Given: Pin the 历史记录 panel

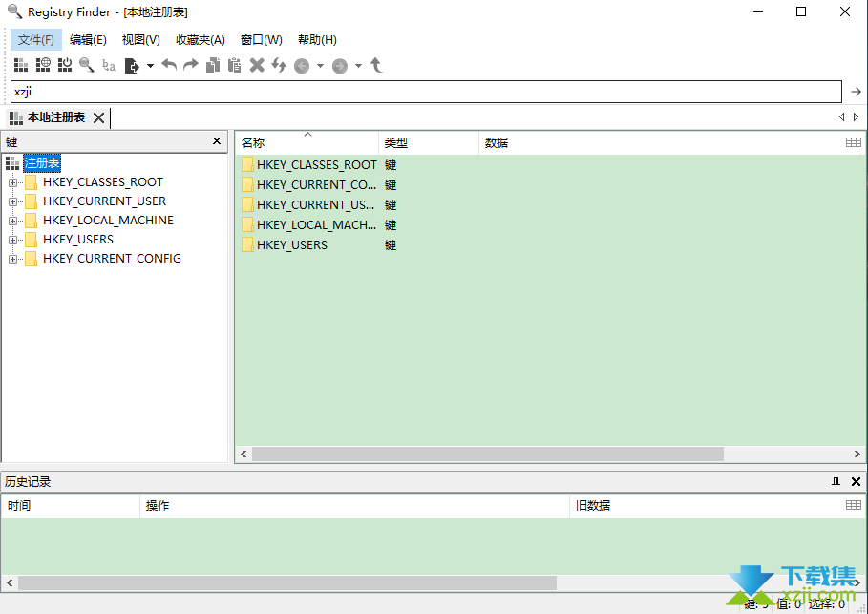Looking at the screenshot, I should tap(836, 482).
